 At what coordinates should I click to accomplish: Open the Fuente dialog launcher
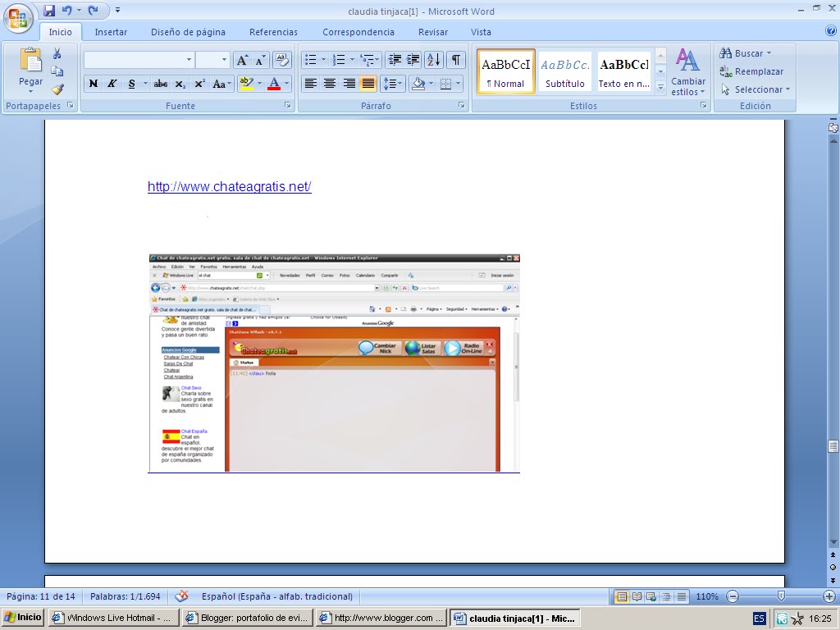(x=288, y=106)
